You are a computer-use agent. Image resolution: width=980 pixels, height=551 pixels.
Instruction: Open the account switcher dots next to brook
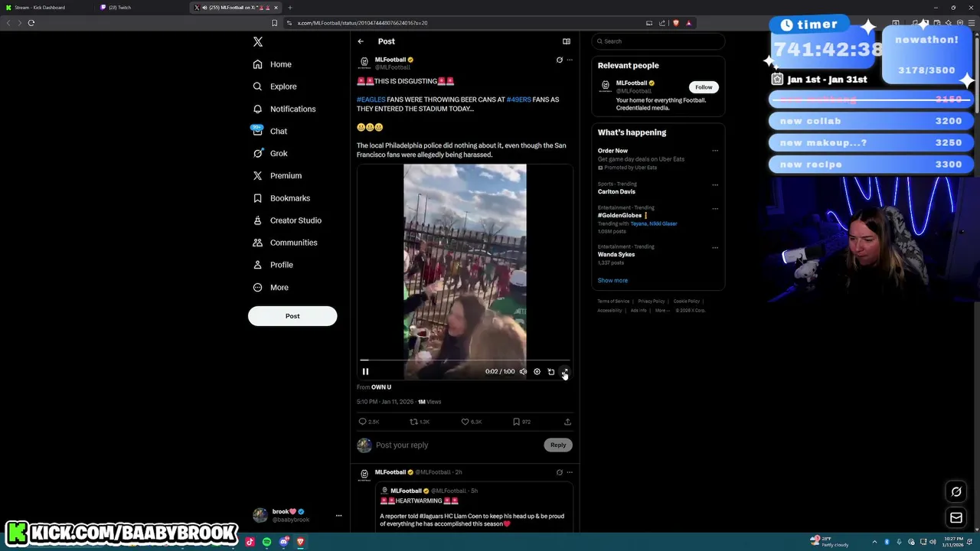click(x=338, y=516)
